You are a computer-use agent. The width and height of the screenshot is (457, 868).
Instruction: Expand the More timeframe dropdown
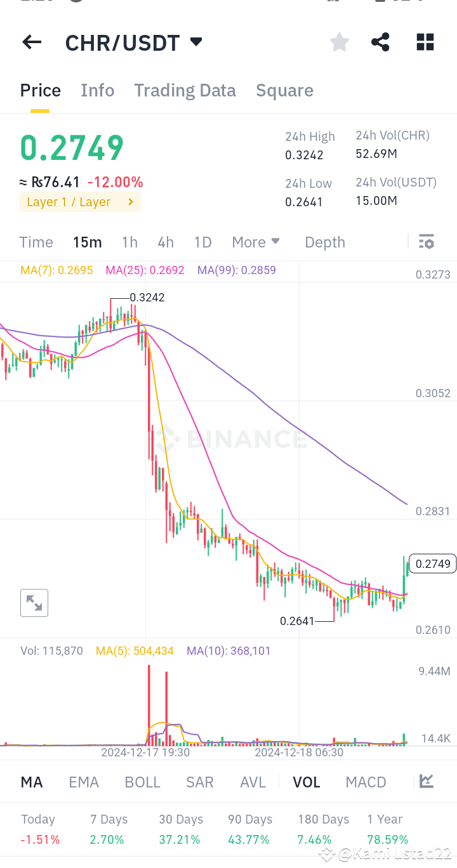(x=255, y=242)
